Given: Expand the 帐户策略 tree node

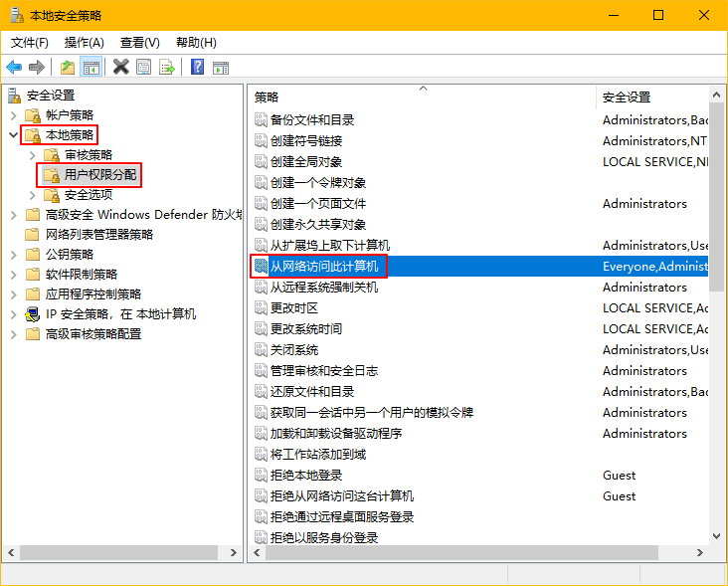Looking at the screenshot, I should click(14, 115).
